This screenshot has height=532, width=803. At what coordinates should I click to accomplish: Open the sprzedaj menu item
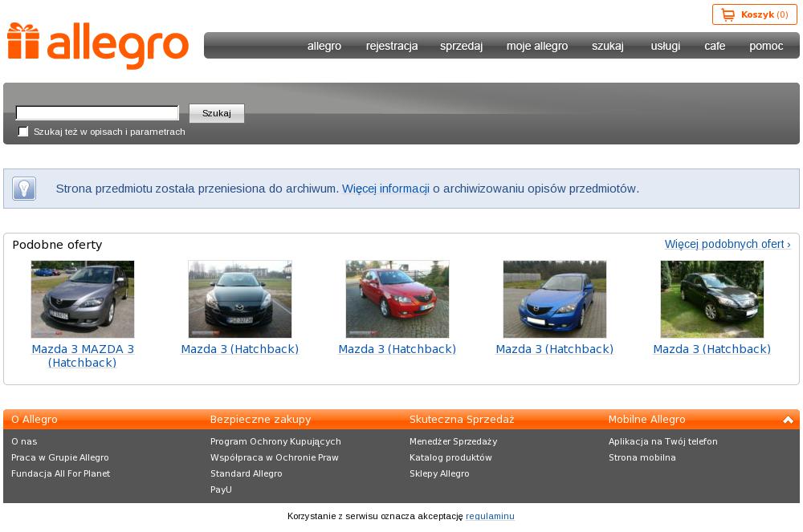click(462, 46)
